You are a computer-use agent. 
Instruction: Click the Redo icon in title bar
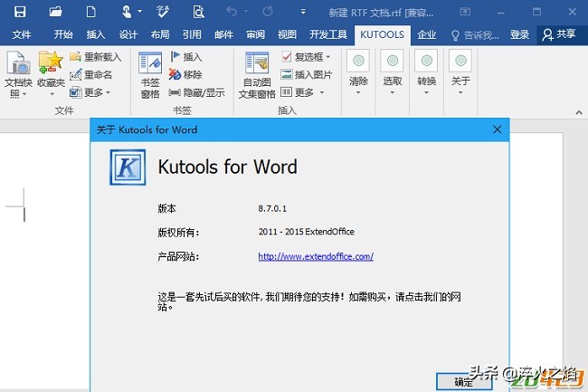point(268,12)
